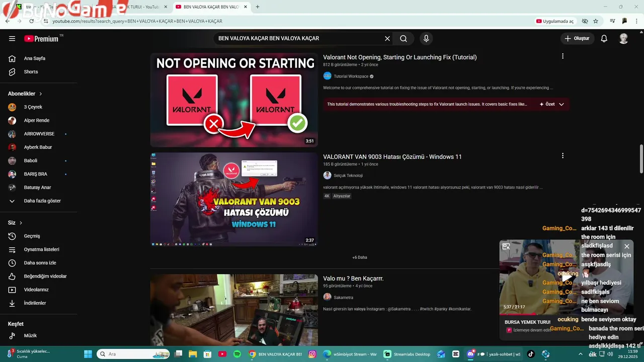This screenshot has height=362, width=644.
Task: Click the 4K badge
Action: pos(327,196)
